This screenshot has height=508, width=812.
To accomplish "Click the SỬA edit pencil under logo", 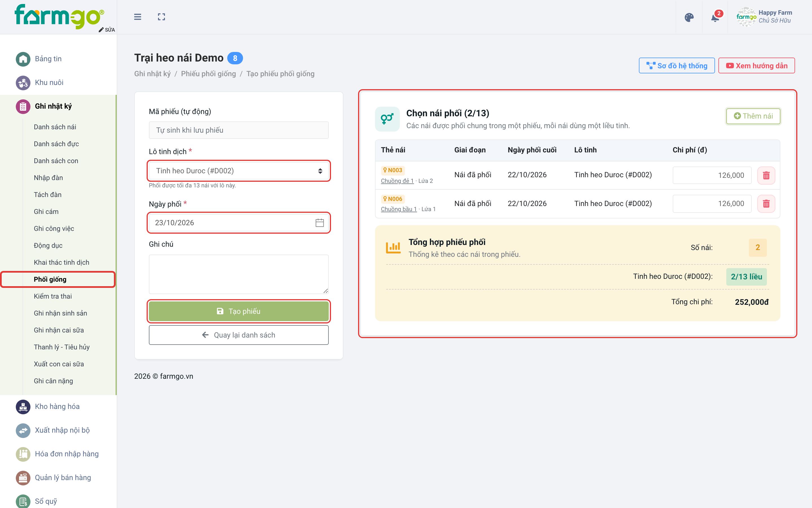I will (x=107, y=30).
